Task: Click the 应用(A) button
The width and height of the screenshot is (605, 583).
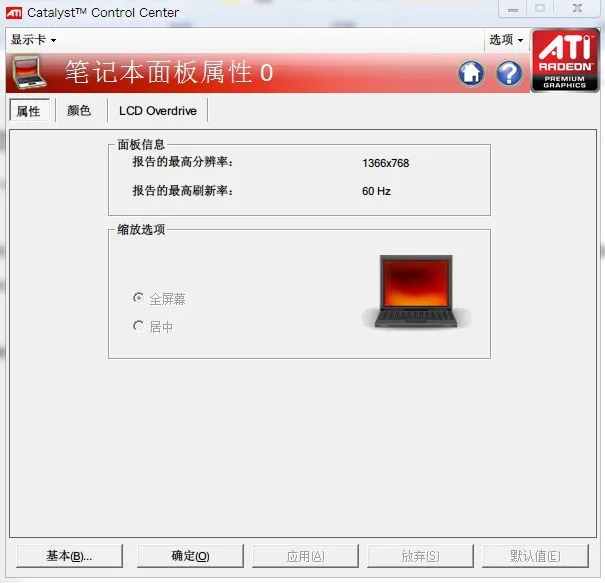Action: click(305, 556)
